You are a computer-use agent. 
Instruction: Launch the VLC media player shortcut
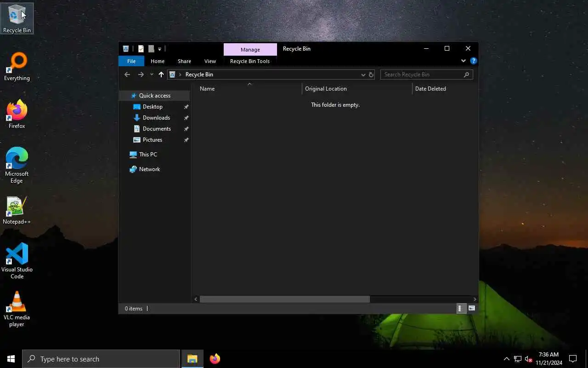point(17,309)
